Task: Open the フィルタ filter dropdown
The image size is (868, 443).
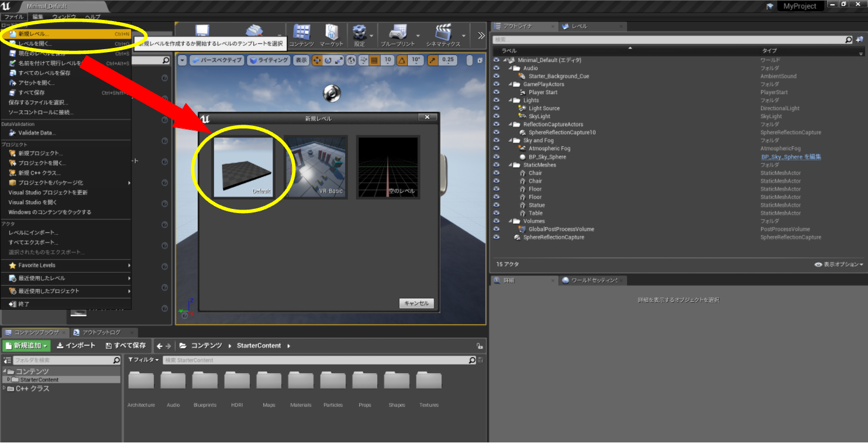Action: (143, 360)
